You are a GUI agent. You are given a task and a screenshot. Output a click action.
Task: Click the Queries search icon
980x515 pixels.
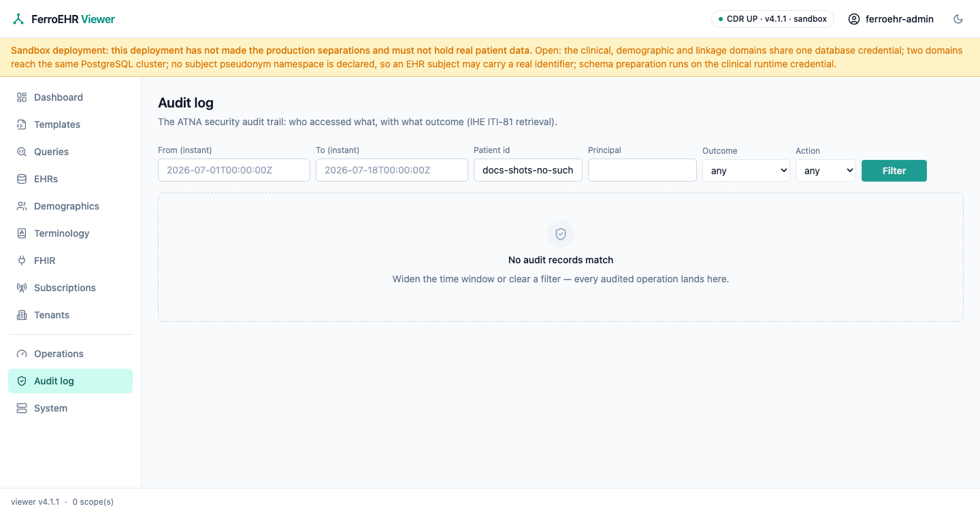22,152
